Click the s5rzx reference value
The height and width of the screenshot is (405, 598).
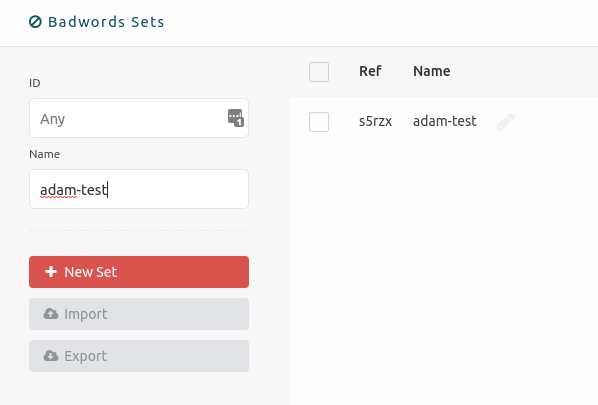pyautogui.click(x=375, y=121)
